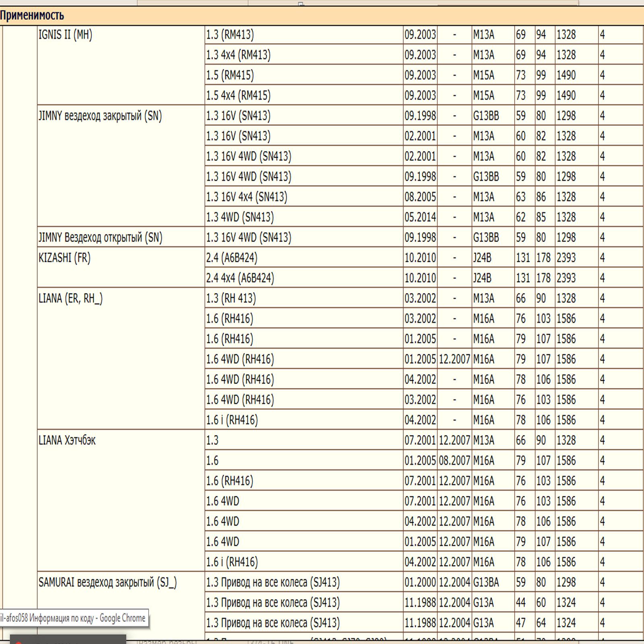Screen dimensions: 644x644
Task: Click the 05.2014 start date cell
Action: (x=420, y=217)
